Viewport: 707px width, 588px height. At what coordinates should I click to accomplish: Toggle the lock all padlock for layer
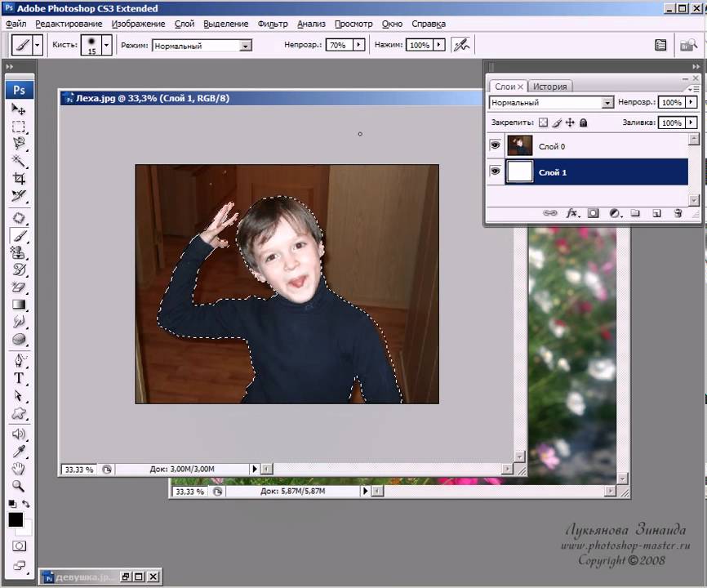click(583, 122)
